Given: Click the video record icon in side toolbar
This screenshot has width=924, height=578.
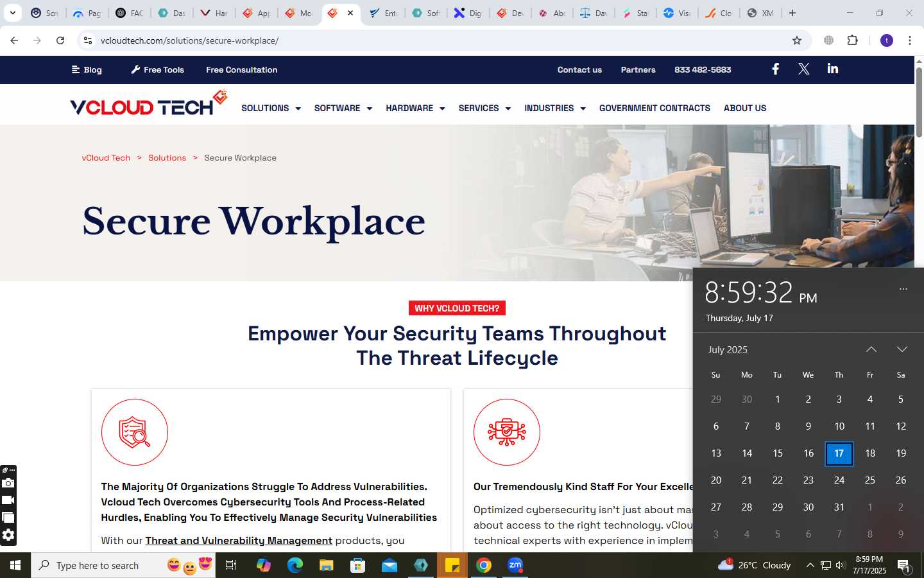Looking at the screenshot, I should [8, 500].
